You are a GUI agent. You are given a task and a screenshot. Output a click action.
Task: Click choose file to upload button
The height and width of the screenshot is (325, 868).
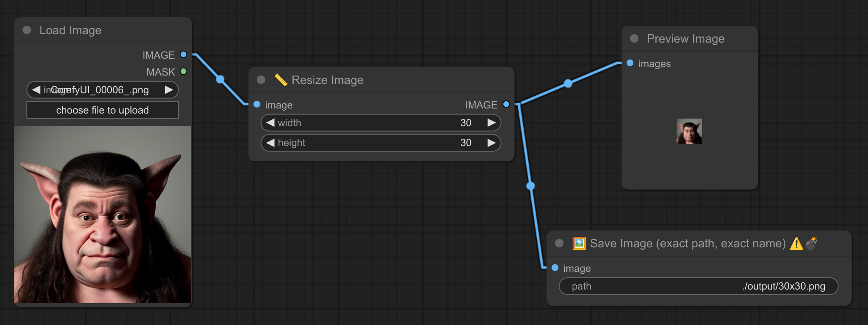(102, 110)
